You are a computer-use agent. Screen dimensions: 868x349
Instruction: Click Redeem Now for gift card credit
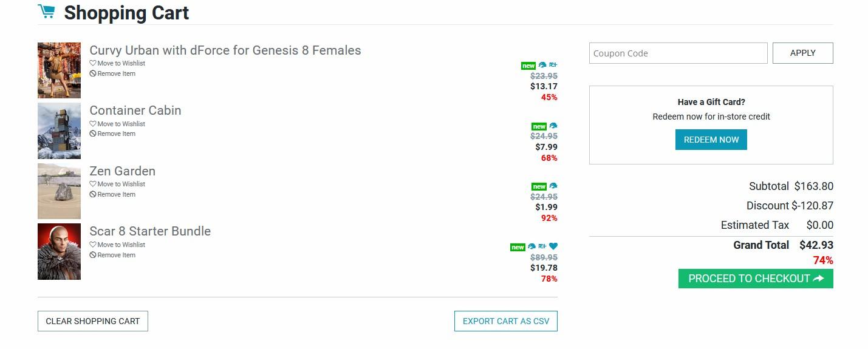[711, 140]
